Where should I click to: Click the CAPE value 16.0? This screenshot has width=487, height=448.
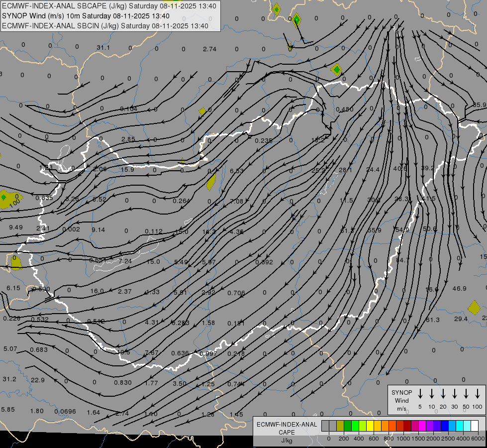(x=97, y=291)
